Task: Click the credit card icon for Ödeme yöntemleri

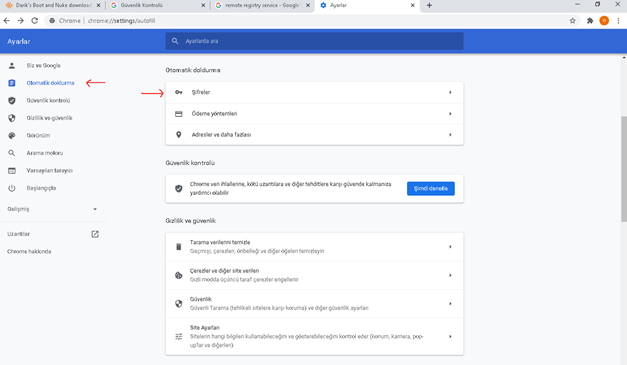Action: (179, 114)
